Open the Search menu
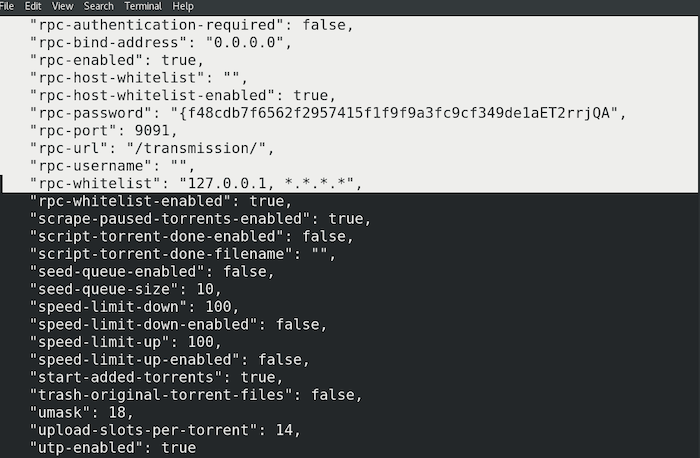Viewport: 700px width, 458px height. 99,6
